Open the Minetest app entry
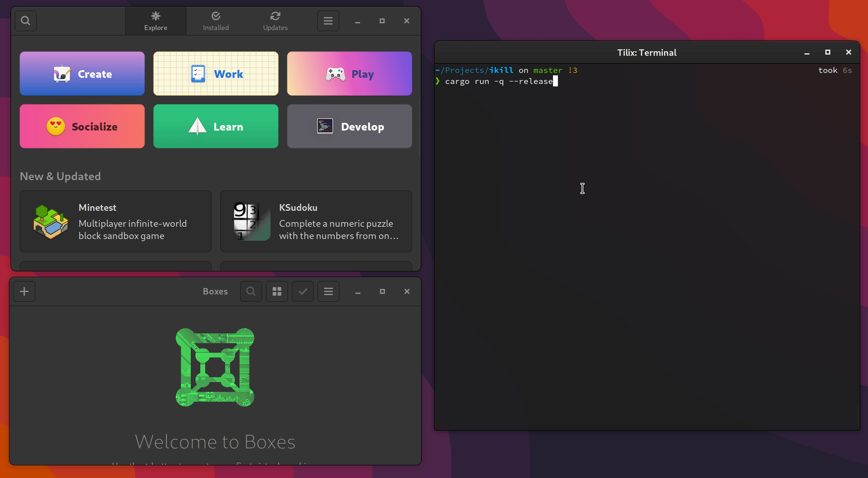 pos(116,221)
